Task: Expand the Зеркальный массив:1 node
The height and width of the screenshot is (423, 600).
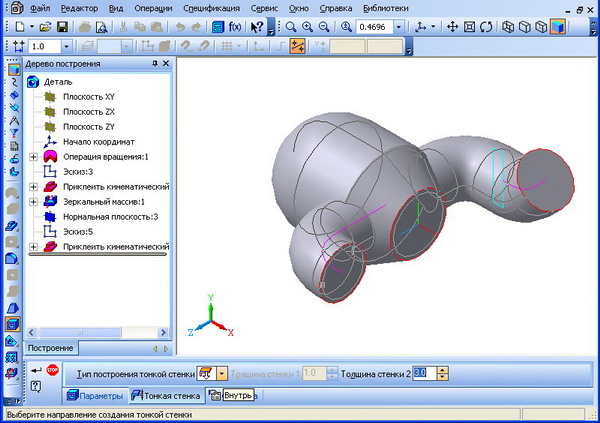Action: [34, 201]
